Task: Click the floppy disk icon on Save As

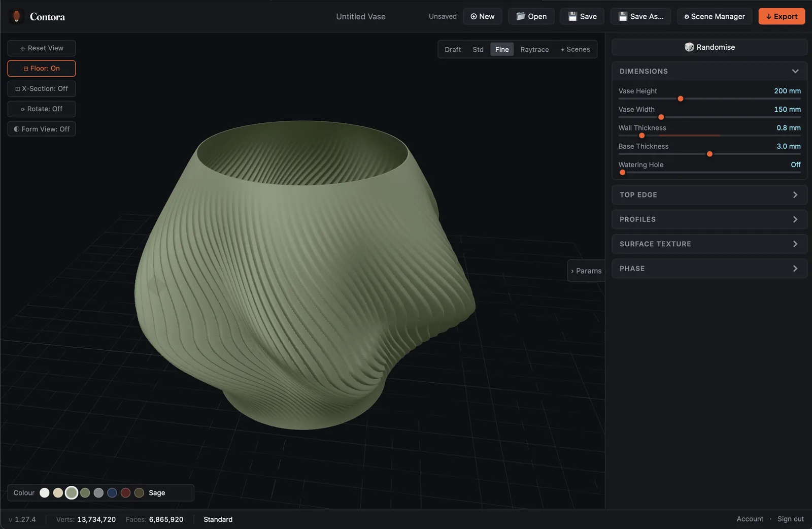Action: pyautogui.click(x=623, y=16)
